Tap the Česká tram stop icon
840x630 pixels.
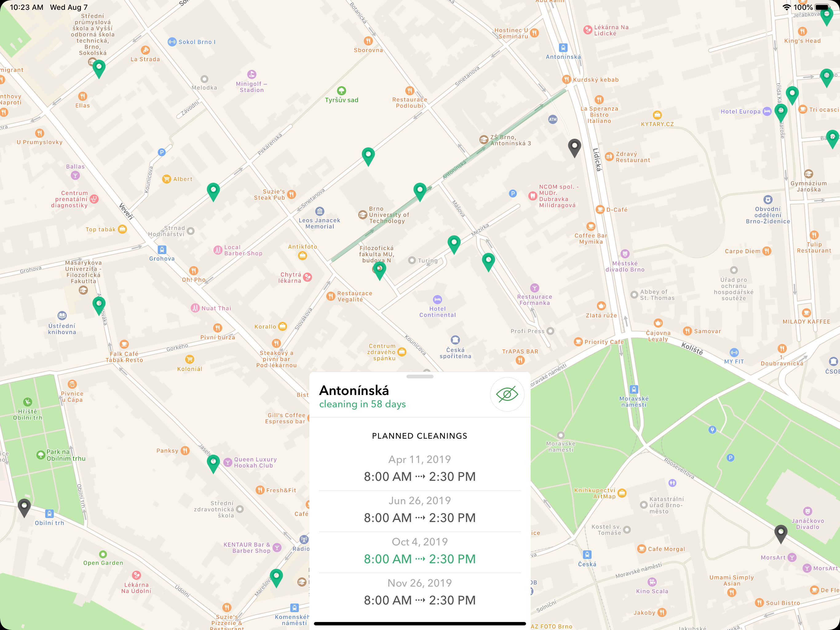(587, 555)
